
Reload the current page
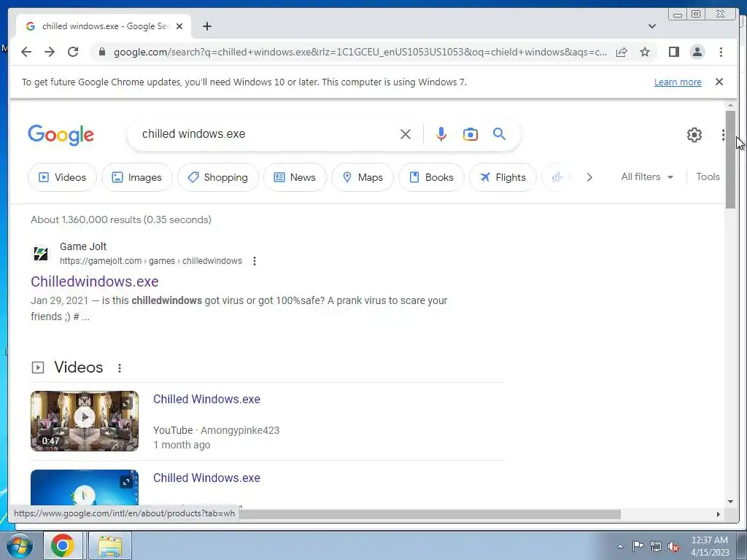click(x=73, y=52)
